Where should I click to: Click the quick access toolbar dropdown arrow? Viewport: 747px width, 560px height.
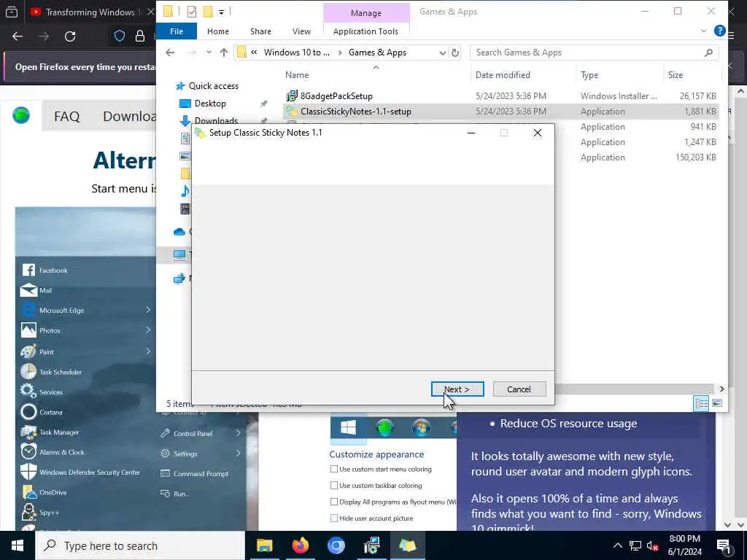(222, 12)
